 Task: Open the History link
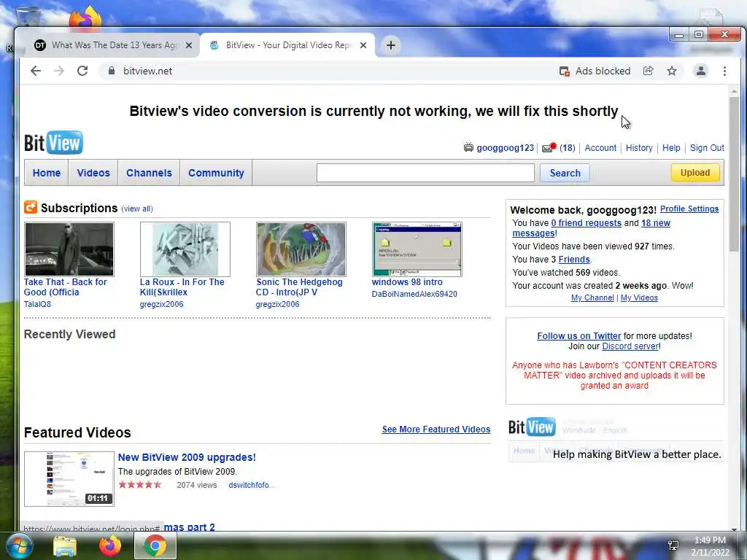coord(639,147)
